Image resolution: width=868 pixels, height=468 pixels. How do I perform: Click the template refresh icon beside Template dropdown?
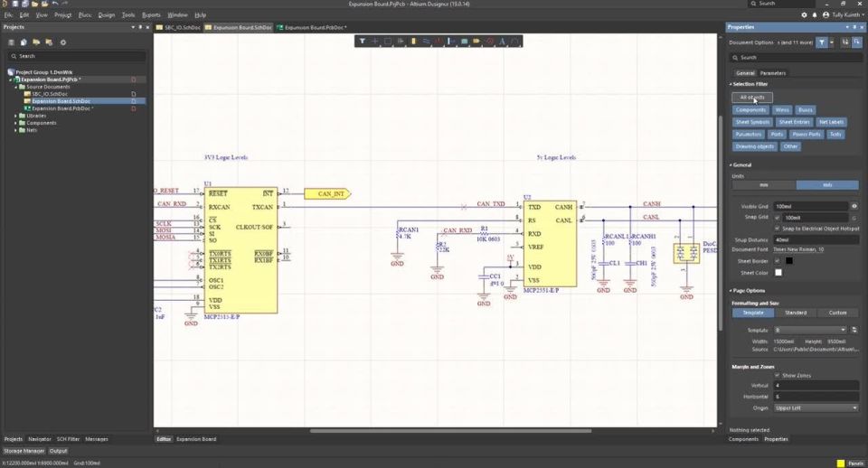[x=854, y=330]
